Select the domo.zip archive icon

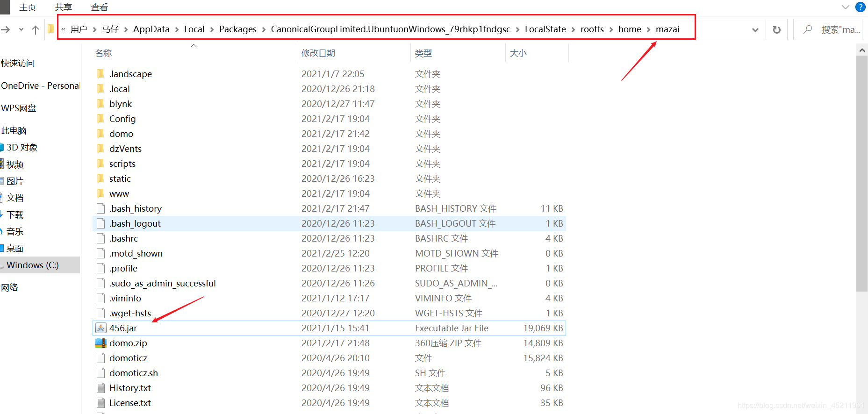click(x=100, y=343)
